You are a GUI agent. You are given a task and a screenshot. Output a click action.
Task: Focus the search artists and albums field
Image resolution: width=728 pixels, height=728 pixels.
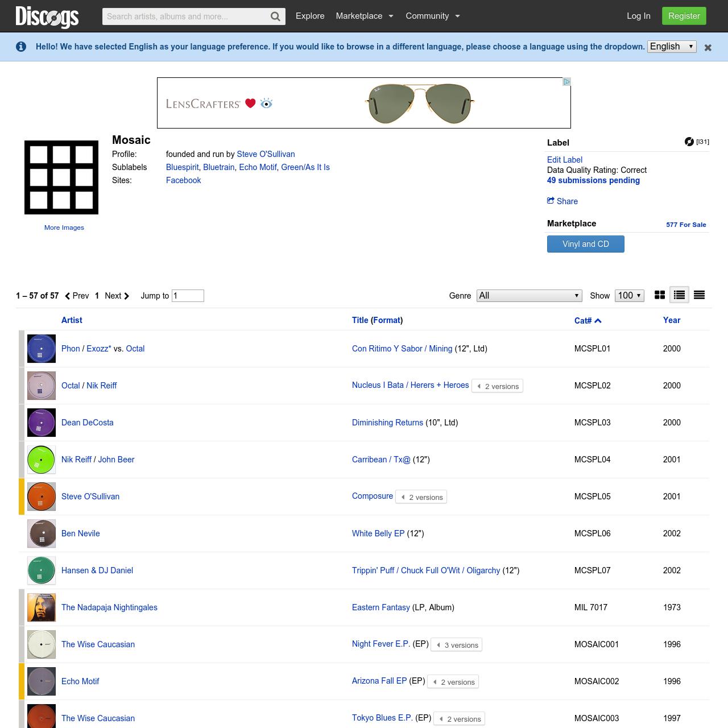[186, 16]
